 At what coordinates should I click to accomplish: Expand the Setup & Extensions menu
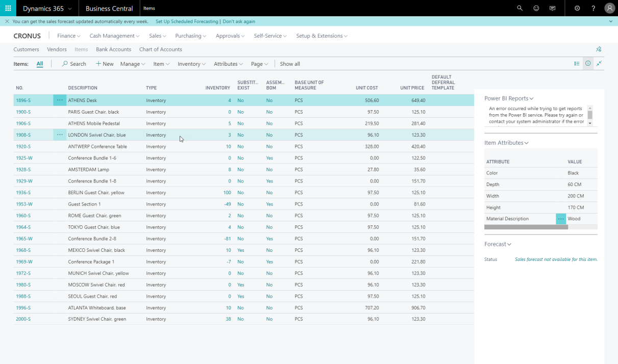pyautogui.click(x=322, y=36)
